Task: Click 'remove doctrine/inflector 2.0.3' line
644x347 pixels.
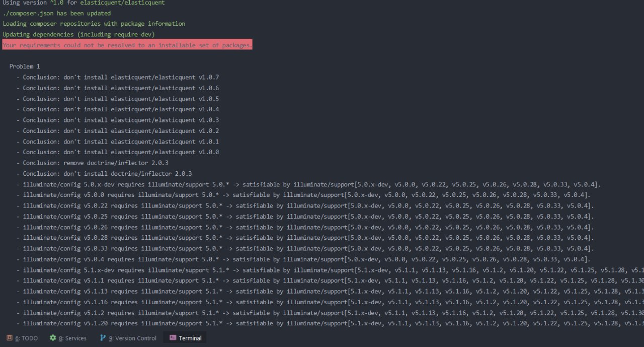Action: coord(92,163)
